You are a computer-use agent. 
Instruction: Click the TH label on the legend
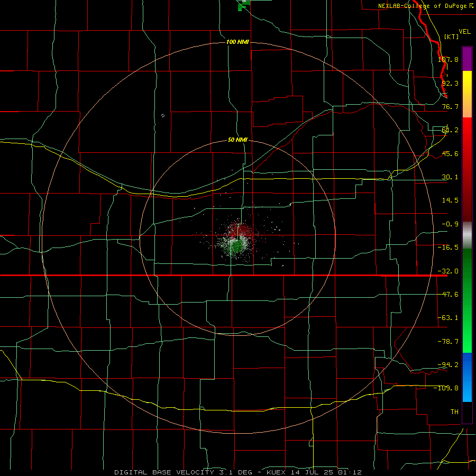(454, 411)
